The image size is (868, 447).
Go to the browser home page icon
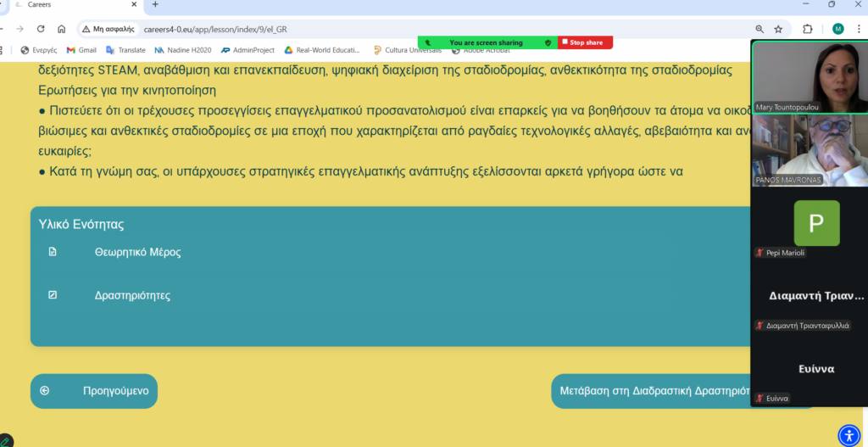[x=61, y=30]
